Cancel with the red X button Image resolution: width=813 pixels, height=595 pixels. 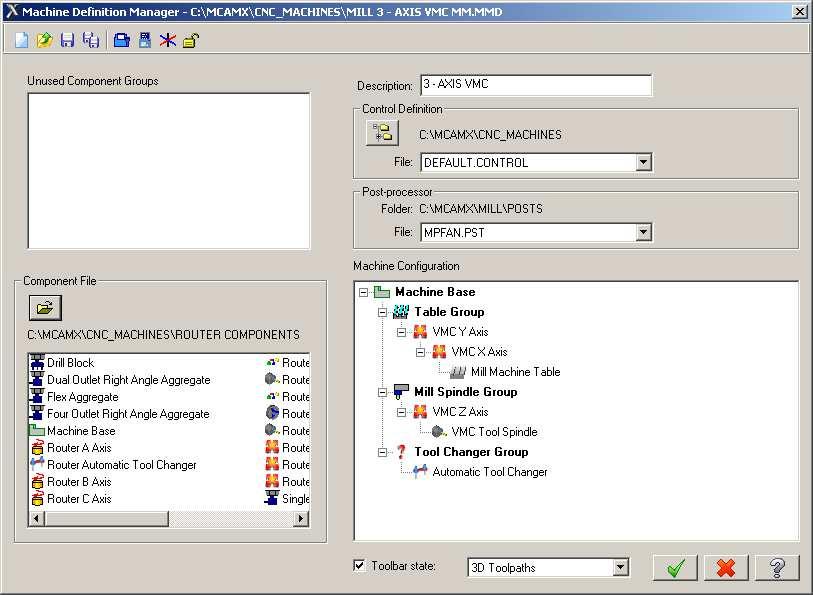(726, 568)
